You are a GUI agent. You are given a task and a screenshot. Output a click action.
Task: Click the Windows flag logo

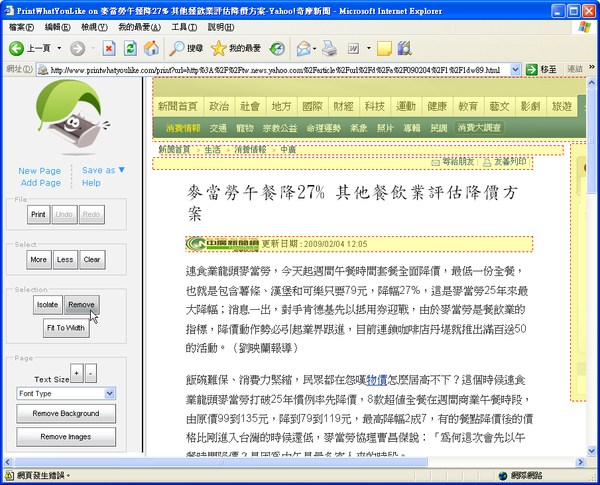click(x=584, y=27)
